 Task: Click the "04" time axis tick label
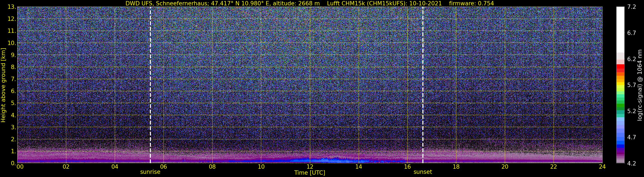tap(115, 167)
